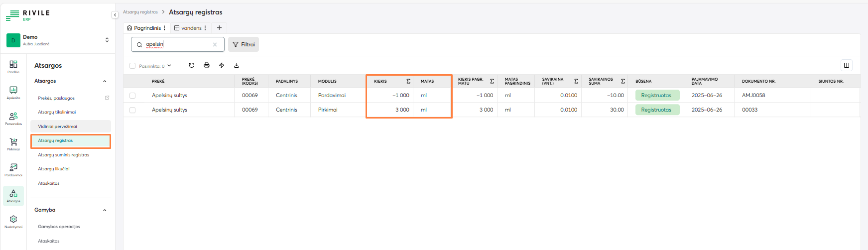Open Nustatymai settings in left sidebar
This screenshot has height=250, width=868.
(13, 222)
